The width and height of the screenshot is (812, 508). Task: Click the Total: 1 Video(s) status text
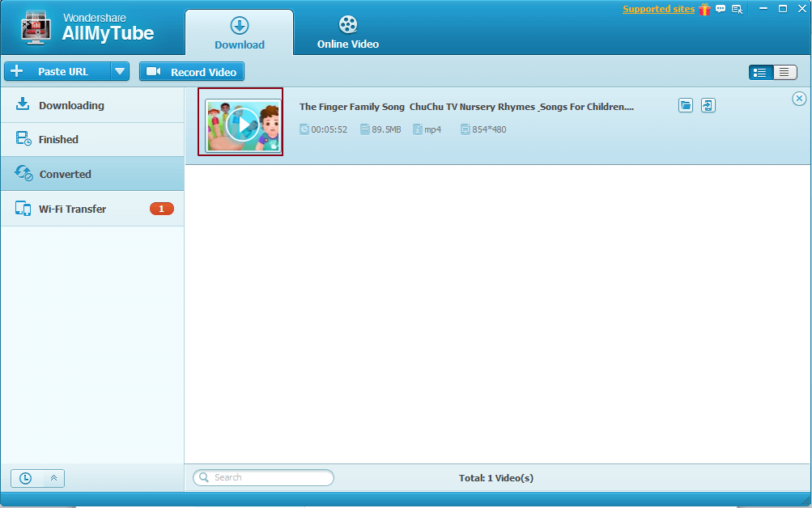(x=496, y=478)
